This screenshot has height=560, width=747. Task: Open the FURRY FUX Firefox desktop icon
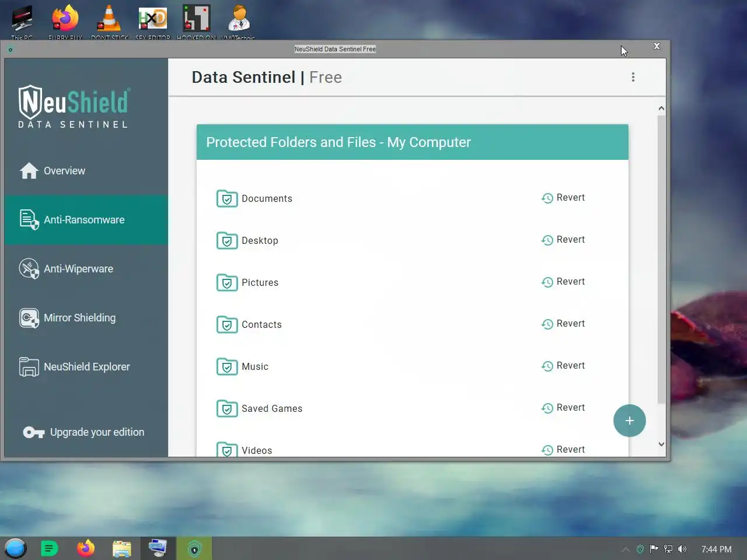(65, 22)
